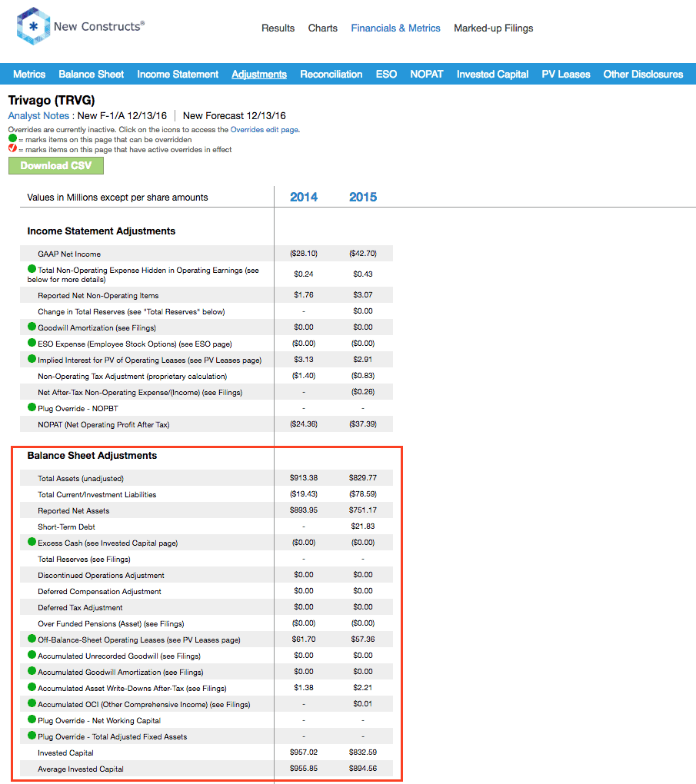Image resolution: width=696 pixels, height=784 pixels.
Task: Open Financials & Metrics navigation item
Action: tap(395, 28)
